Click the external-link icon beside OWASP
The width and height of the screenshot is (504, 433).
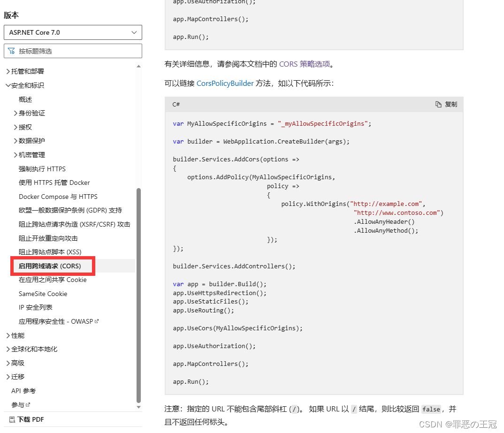[97, 321]
